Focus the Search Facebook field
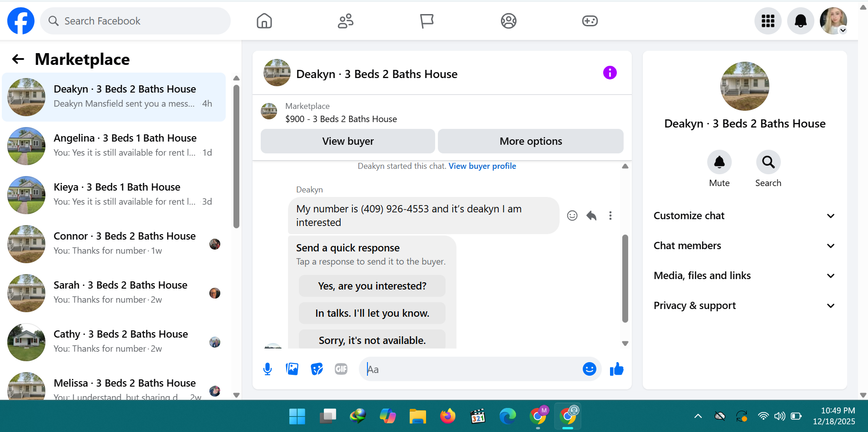The image size is (868, 432). coord(135,21)
